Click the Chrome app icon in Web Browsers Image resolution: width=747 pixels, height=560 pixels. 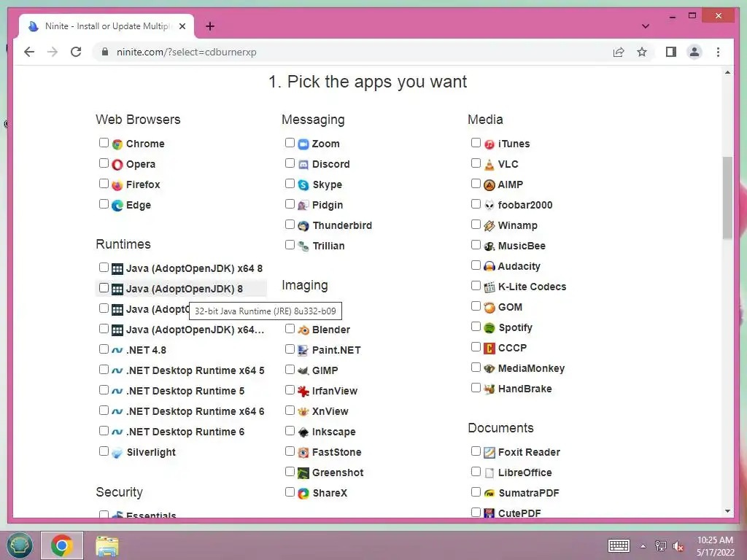click(117, 144)
